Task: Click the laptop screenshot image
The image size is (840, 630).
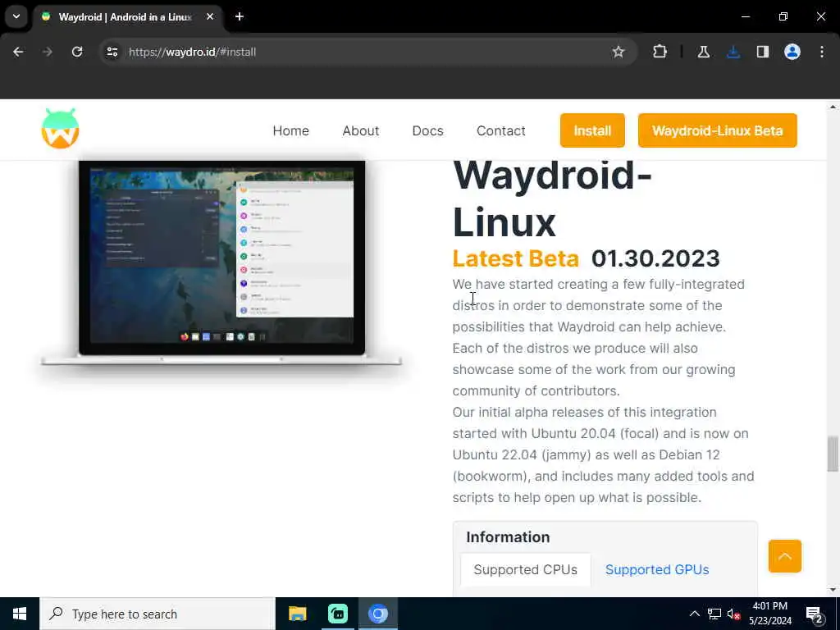Action: click(221, 263)
